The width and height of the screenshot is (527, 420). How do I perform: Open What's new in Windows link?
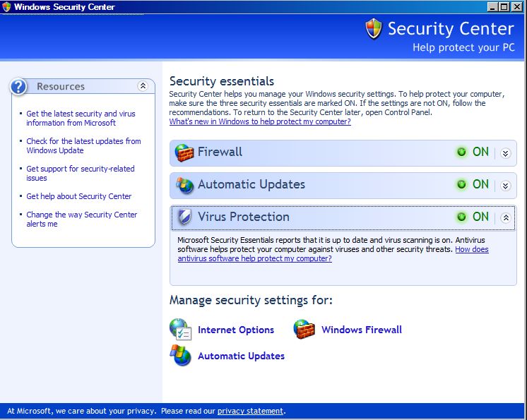click(x=260, y=121)
